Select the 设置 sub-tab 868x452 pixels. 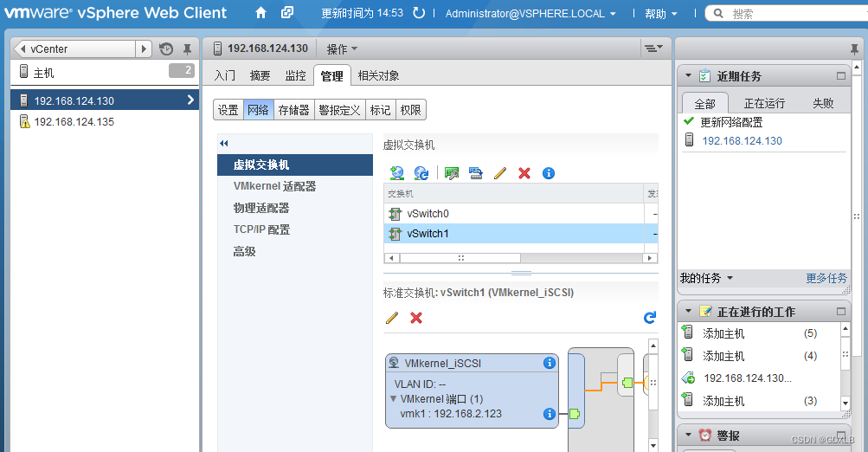tap(228, 110)
